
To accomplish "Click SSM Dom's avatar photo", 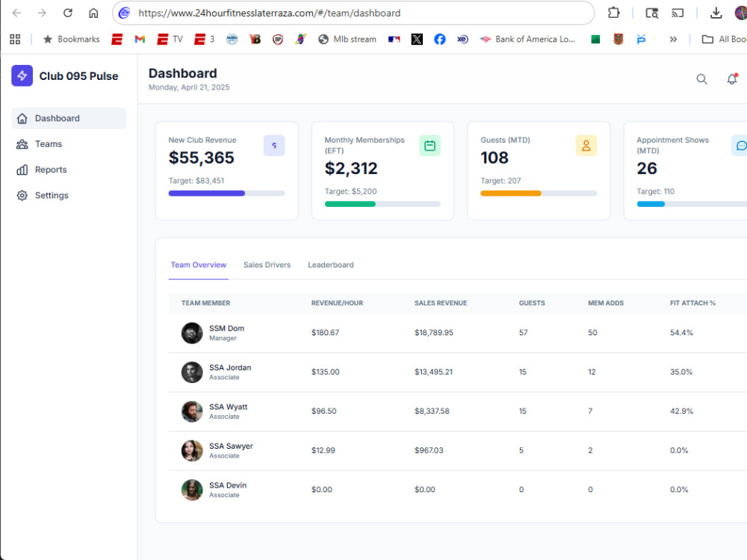I will [192, 333].
